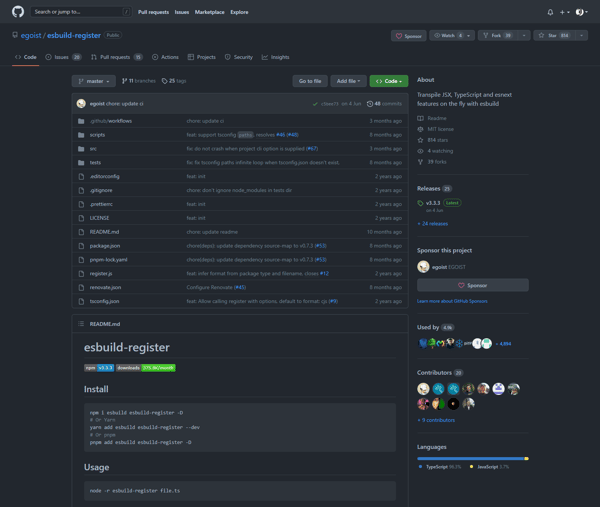600x507 pixels.
Task: Open the tsconfig.json file
Action: click(104, 301)
